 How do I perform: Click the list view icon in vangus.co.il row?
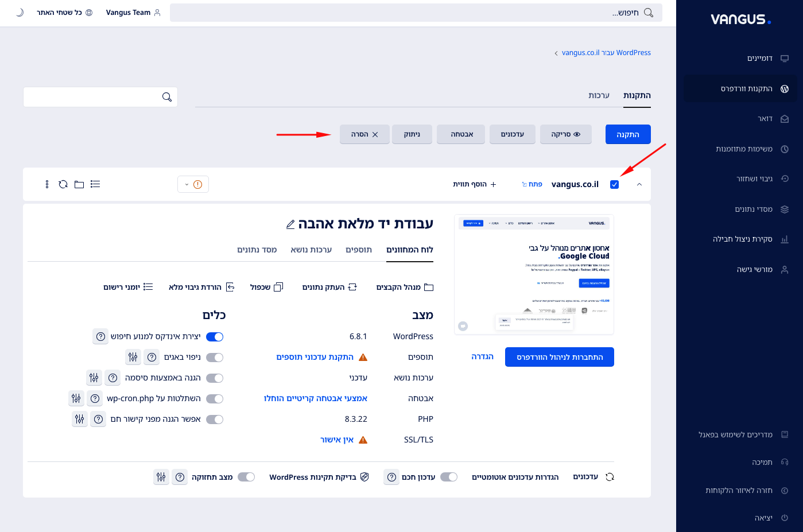(95, 184)
